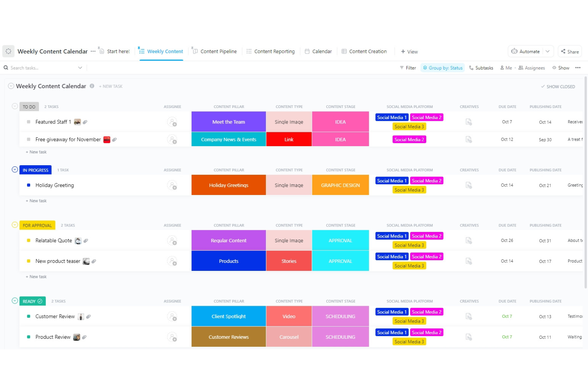Add new task under TO DO group

[x=36, y=152]
